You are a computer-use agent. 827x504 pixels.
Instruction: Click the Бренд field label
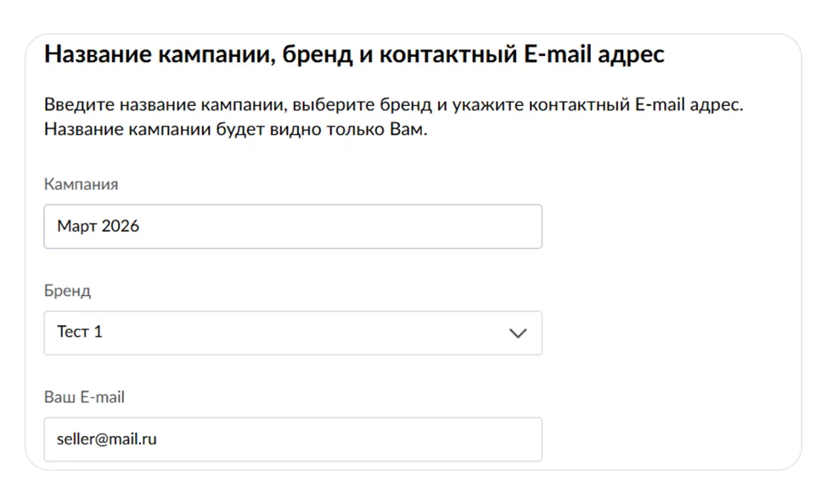coord(67,290)
